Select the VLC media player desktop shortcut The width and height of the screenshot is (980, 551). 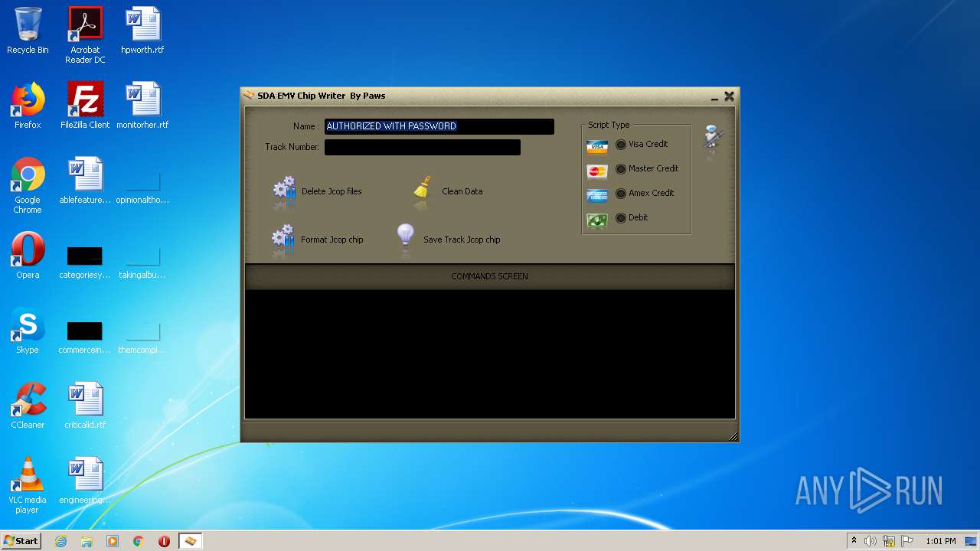click(x=28, y=485)
